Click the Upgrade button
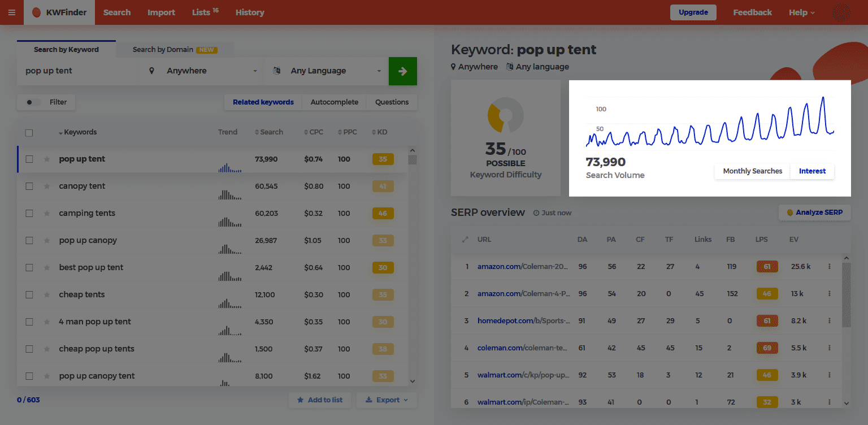This screenshot has height=425, width=868. point(693,12)
